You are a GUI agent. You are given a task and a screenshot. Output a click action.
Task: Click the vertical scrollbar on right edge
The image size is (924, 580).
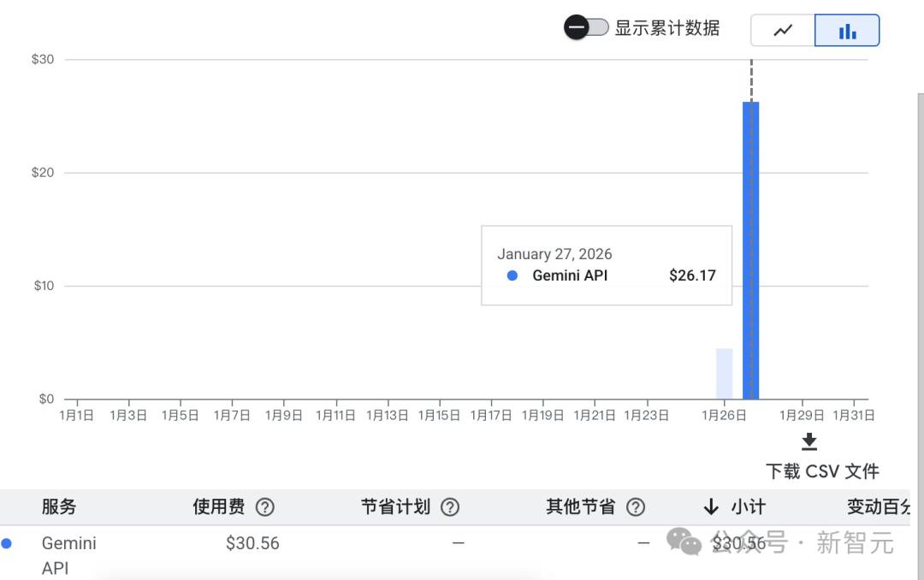coord(921,336)
